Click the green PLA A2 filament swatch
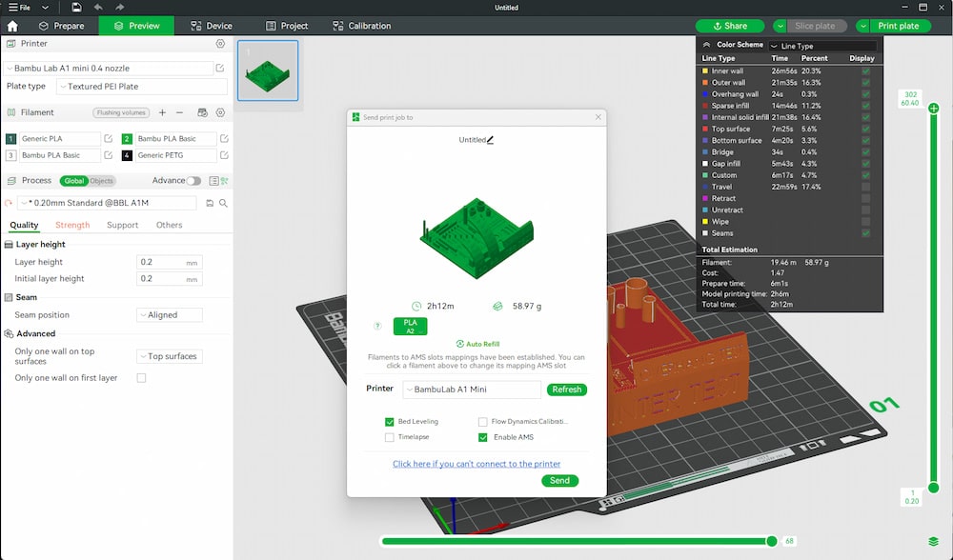The image size is (953, 560). (x=410, y=326)
